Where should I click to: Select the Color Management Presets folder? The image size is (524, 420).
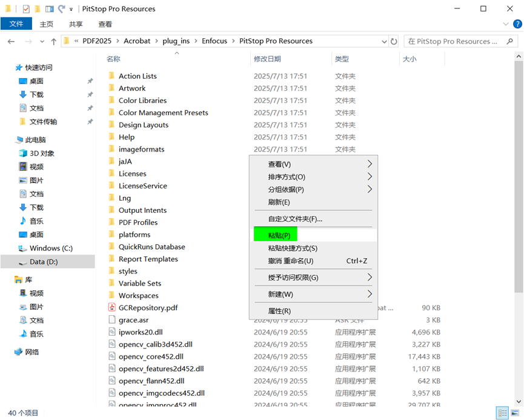click(163, 113)
